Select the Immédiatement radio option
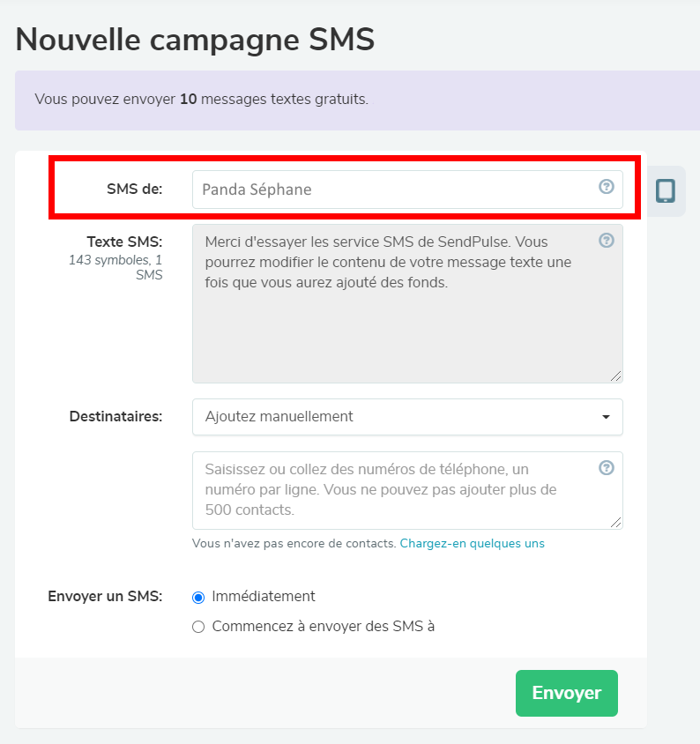Viewport: 700px width, 744px height. pos(198,597)
